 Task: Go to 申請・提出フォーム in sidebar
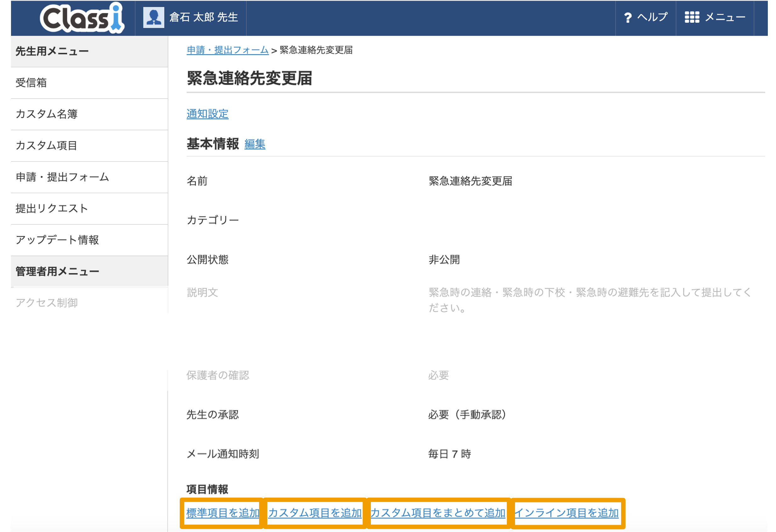tap(62, 177)
